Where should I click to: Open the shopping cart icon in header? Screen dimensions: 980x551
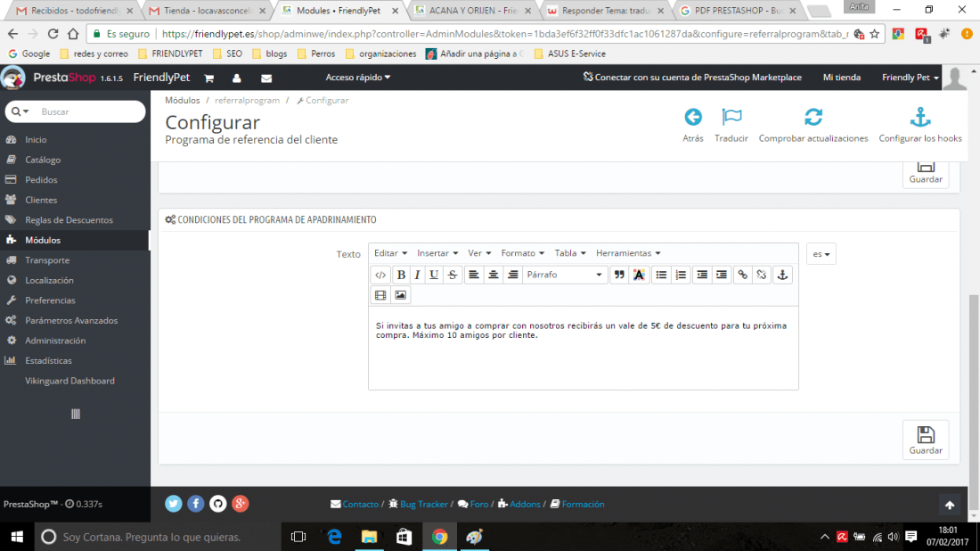pyautogui.click(x=208, y=78)
